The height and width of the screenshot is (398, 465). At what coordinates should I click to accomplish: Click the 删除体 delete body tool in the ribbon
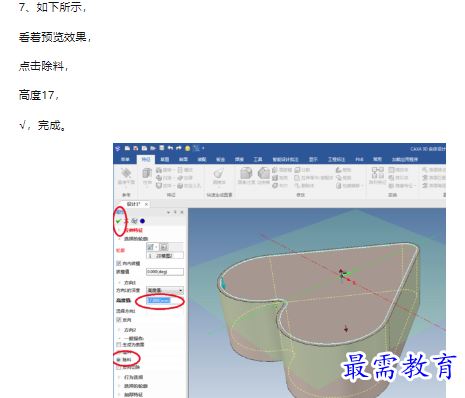coord(304,185)
